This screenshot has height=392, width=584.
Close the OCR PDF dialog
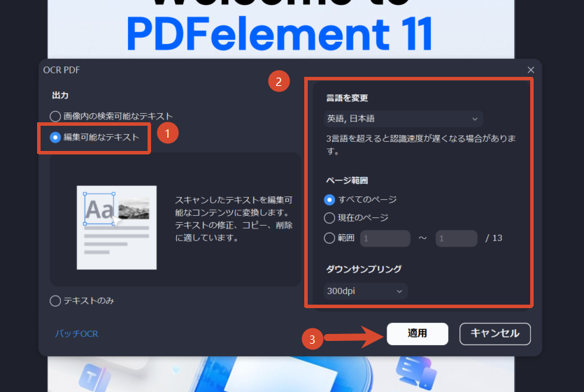coord(531,70)
